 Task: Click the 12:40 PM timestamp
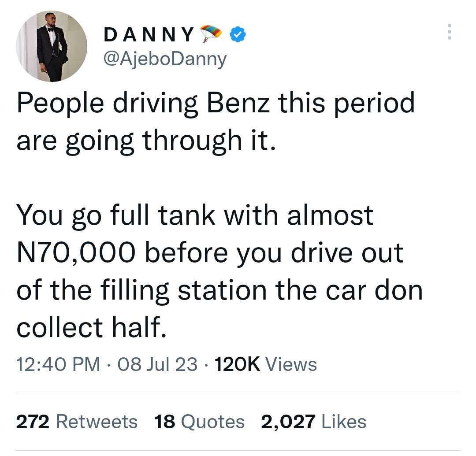58,364
